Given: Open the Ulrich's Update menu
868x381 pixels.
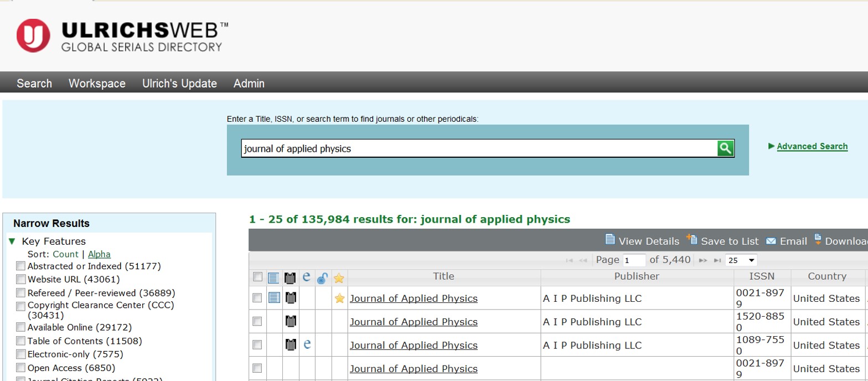Looking at the screenshot, I should click(179, 84).
